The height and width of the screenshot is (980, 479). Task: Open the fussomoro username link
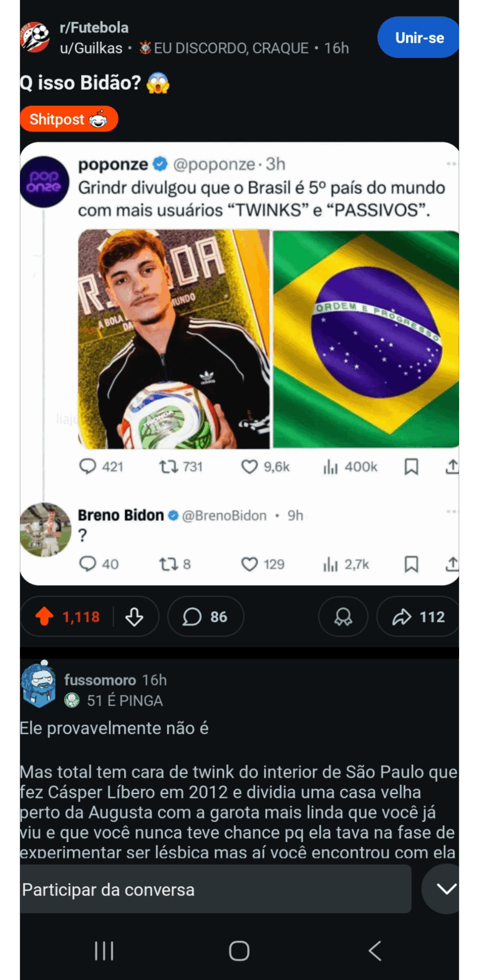100,680
